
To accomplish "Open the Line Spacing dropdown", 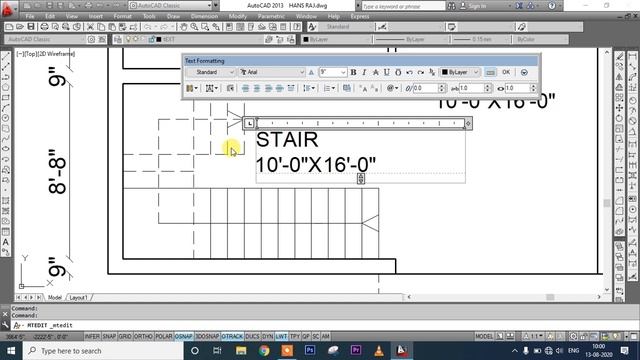I will coord(309,88).
